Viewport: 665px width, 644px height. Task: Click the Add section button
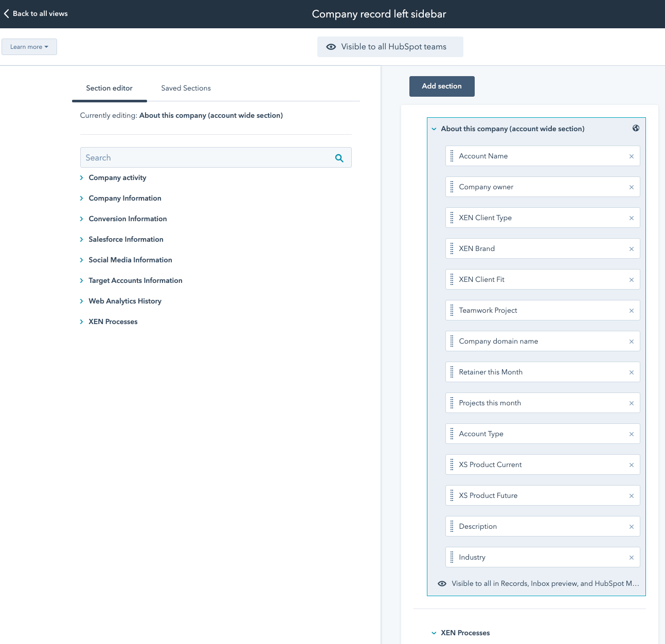coord(441,86)
